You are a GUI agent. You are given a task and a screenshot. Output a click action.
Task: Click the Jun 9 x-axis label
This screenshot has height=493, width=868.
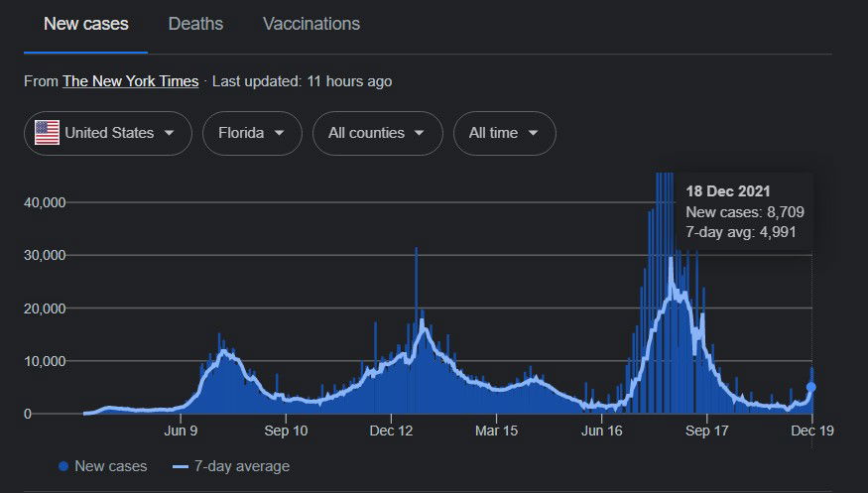click(181, 432)
